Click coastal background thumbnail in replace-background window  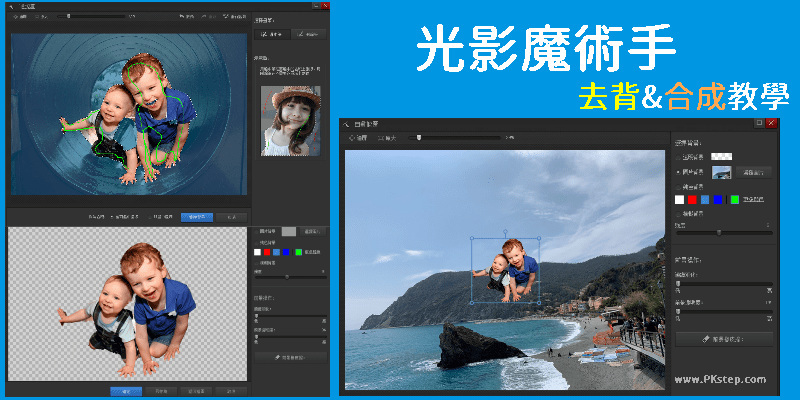click(722, 172)
